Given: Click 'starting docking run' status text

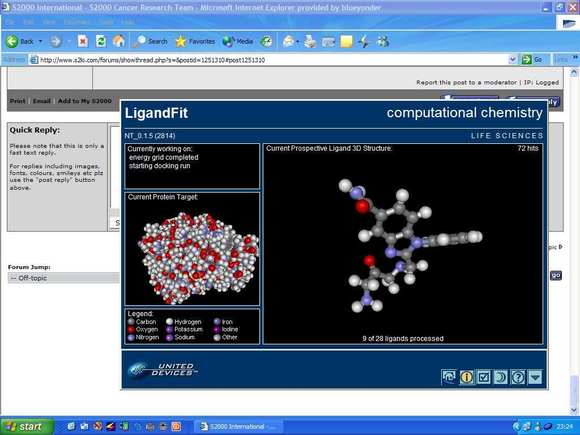Looking at the screenshot, I should (x=159, y=166).
